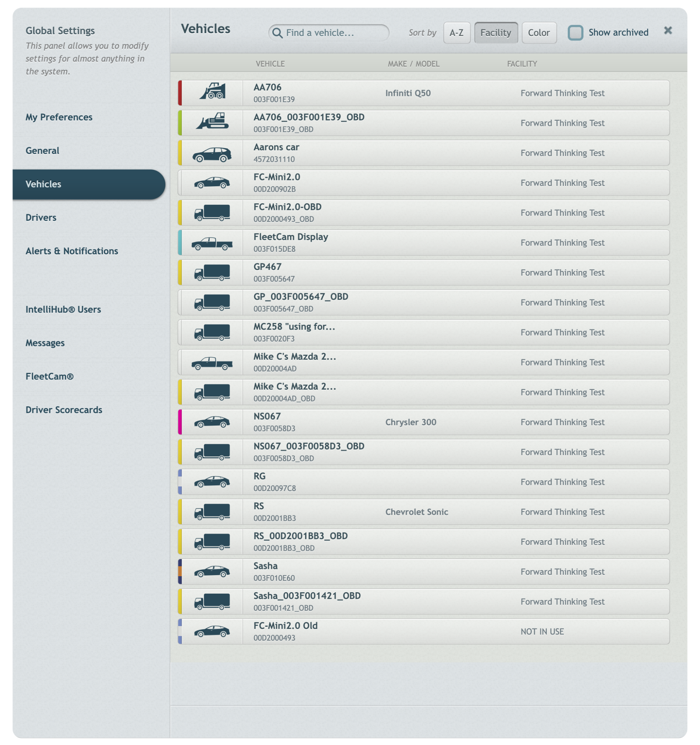Click the magenta color bar on NS067
Viewport: 700px width, 745px height.
coord(180,422)
